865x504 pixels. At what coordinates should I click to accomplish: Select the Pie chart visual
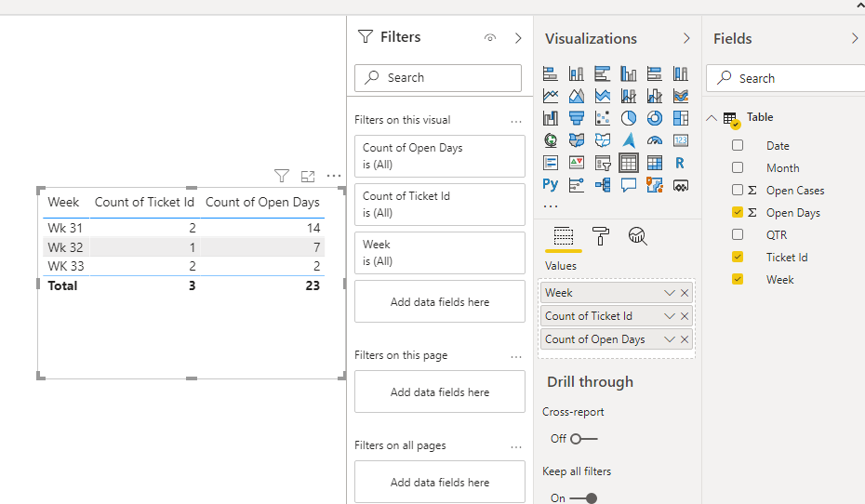[x=629, y=118]
